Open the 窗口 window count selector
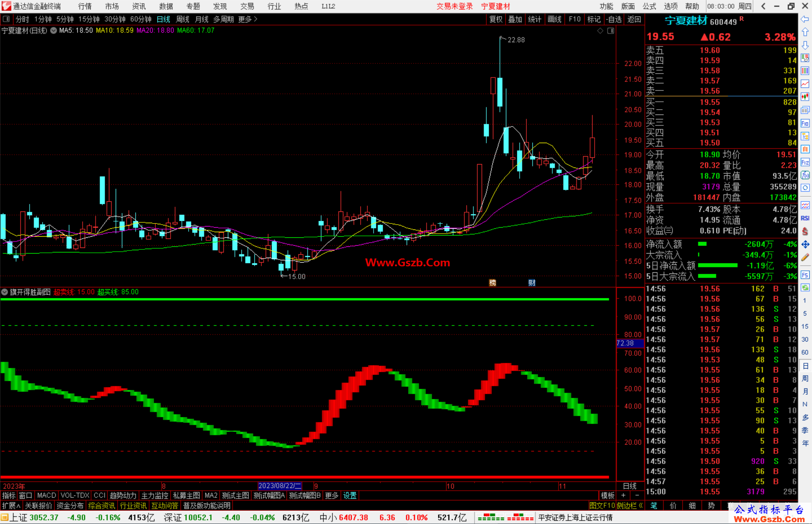 pos(26,495)
